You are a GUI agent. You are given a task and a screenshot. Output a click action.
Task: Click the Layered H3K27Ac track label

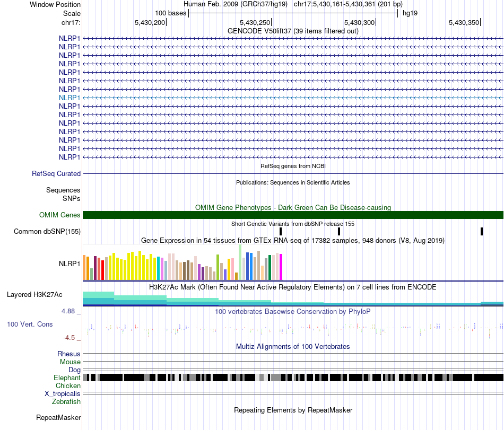click(34, 294)
